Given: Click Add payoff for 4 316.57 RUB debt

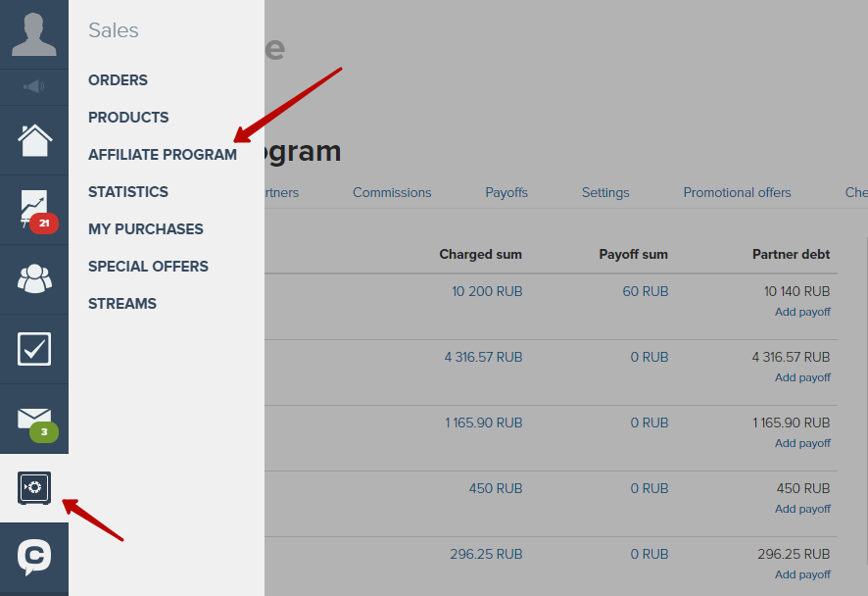Looking at the screenshot, I should pyautogui.click(x=802, y=377).
